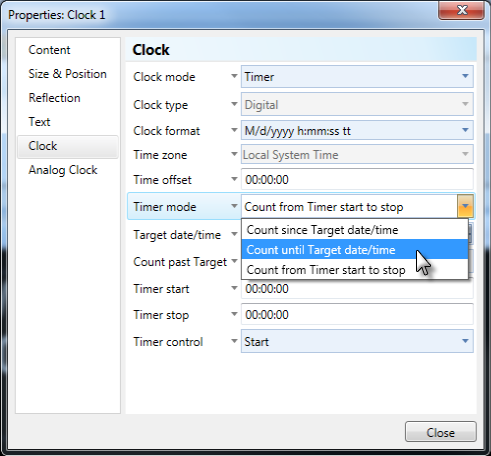Click the small arrow beside Timer stop label

tap(234, 314)
